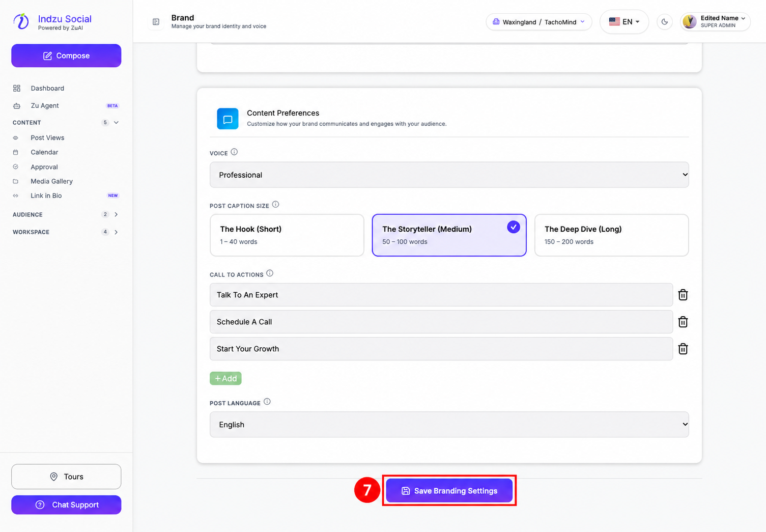Add a new call to action
Screen dimensions: 766x532
pyautogui.click(x=225, y=378)
